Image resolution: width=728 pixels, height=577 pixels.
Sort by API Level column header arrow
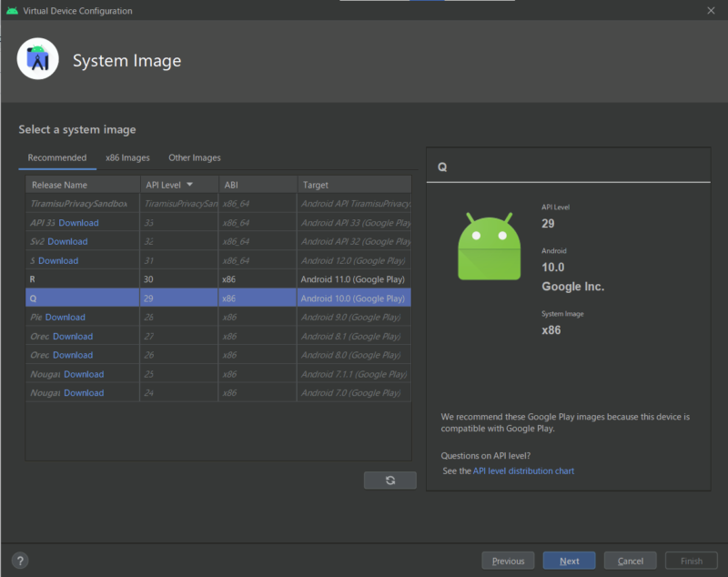point(189,185)
